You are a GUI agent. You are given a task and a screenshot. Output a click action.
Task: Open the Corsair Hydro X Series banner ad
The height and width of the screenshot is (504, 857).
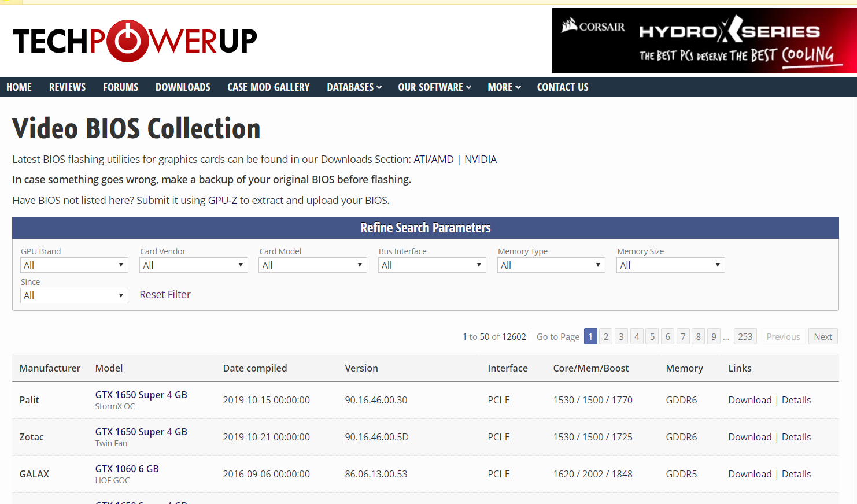(704, 40)
